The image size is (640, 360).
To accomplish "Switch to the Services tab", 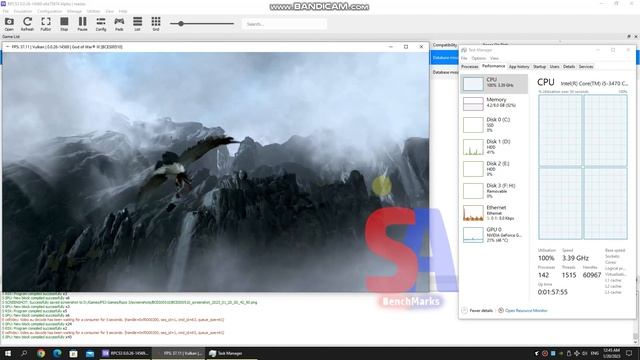I will pyautogui.click(x=586, y=67).
